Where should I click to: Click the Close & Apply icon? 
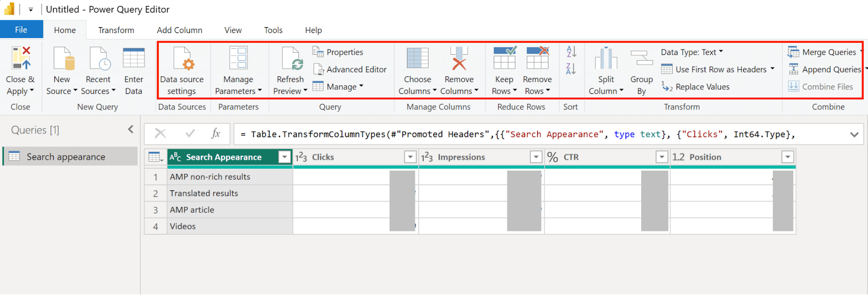21,58
